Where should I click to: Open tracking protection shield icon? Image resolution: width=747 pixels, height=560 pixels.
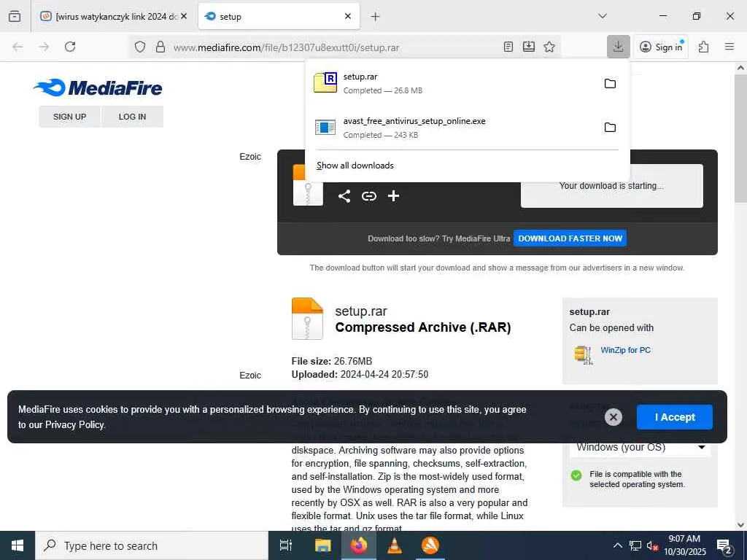[x=139, y=47]
